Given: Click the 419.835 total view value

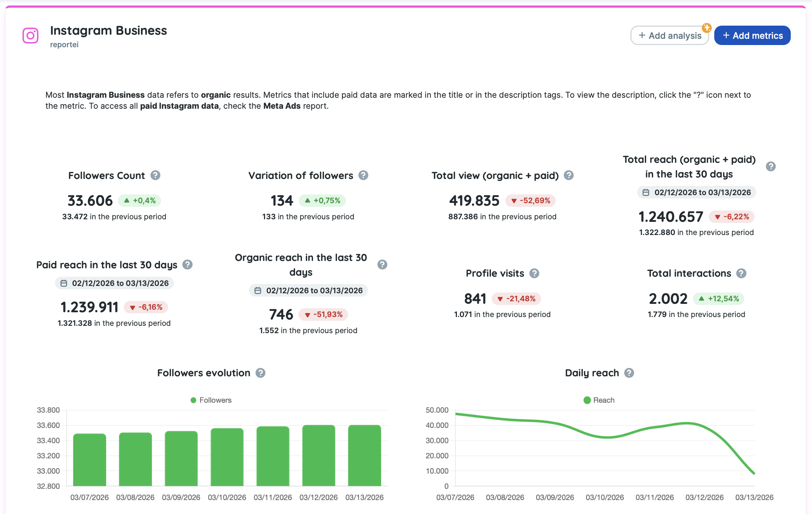Looking at the screenshot, I should coord(474,201).
